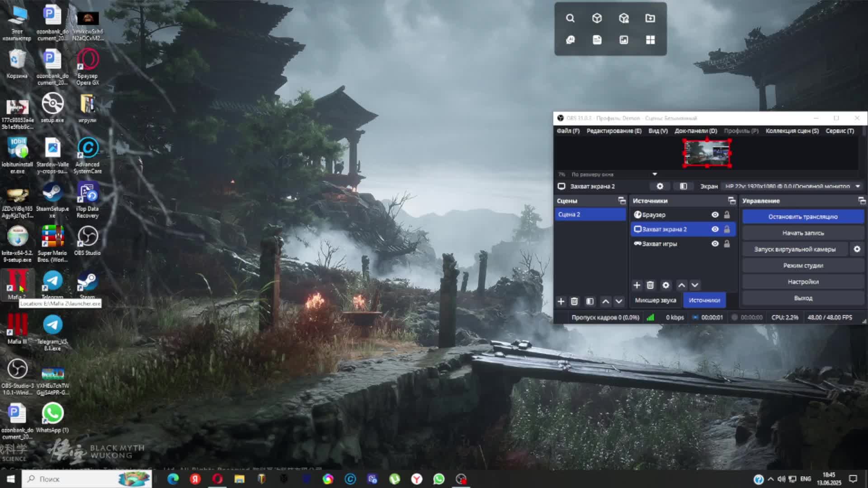The width and height of the screenshot is (868, 488).
Task: Select Сцена 2 in the scenes list
Action: click(x=590, y=214)
